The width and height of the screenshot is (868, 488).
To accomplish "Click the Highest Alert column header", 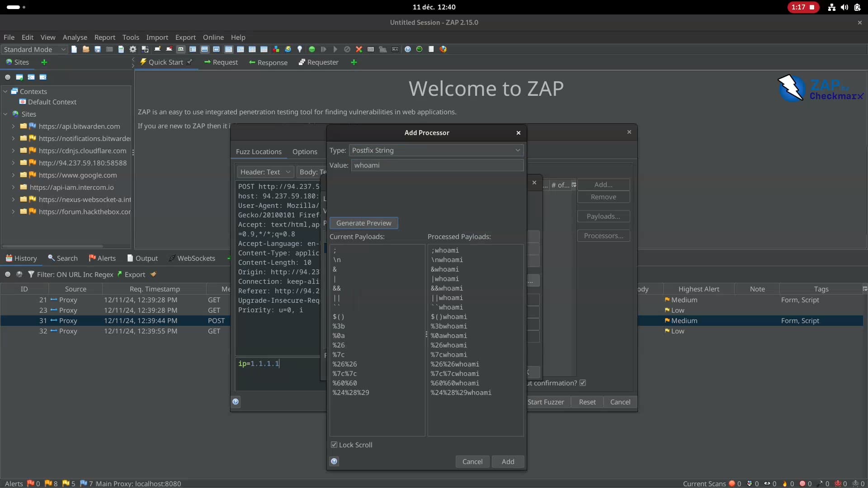I will click(x=698, y=289).
